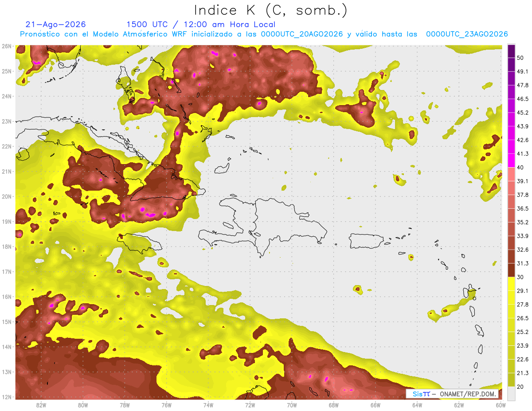Click the latitude label '24N'
Screen dimensions: 532x411
tap(7, 96)
